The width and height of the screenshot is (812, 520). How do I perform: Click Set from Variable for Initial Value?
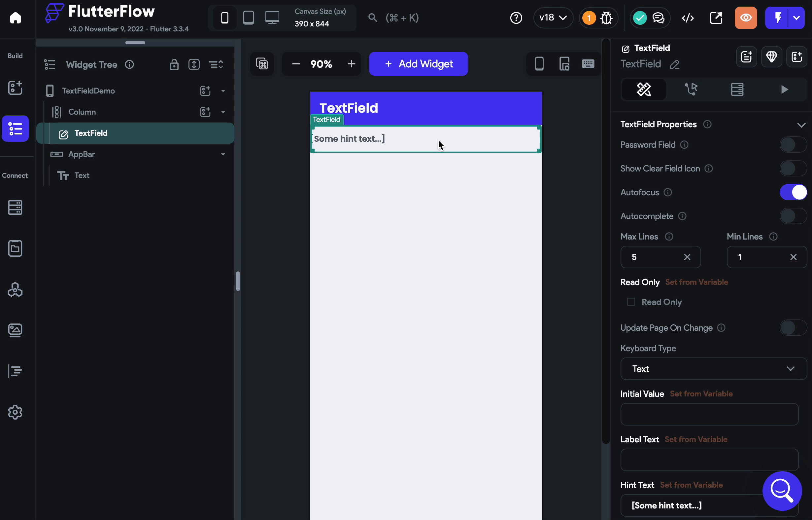click(x=701, y=394)
